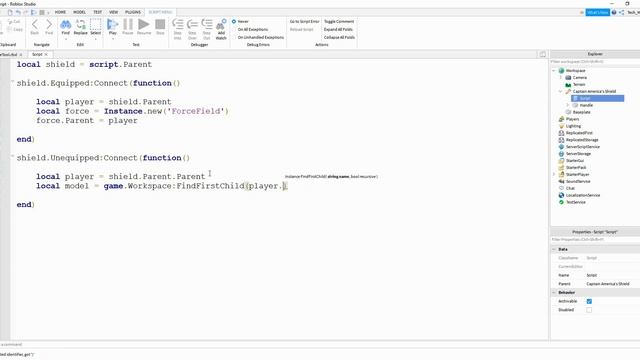The height and width of the screenshot is (360, 640).
Task: Toggle the Archivable checkbox in Properties
Action: pyautogui.click(x=589, y=301)
